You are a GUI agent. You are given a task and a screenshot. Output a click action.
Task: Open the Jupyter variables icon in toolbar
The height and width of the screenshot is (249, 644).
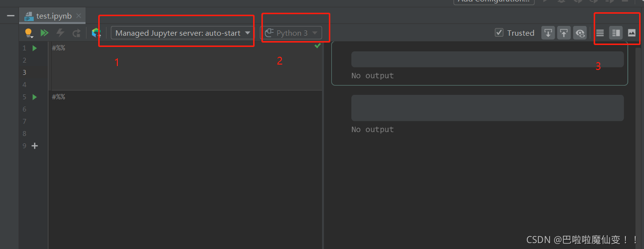pos(96,33)
